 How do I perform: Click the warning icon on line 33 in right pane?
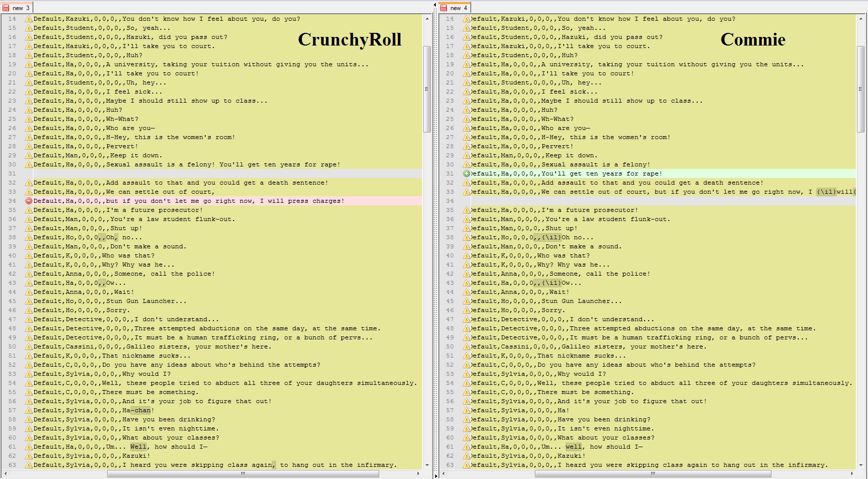point(467,192)
